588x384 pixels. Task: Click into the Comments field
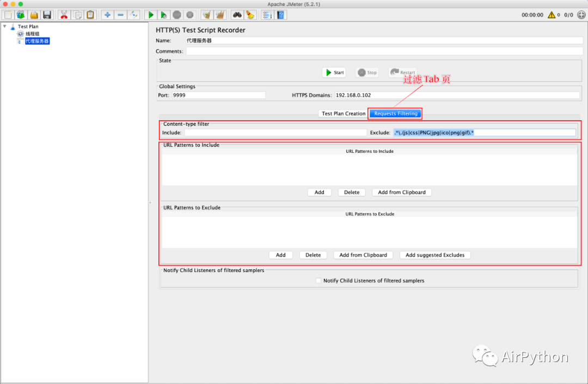(384, 51)
